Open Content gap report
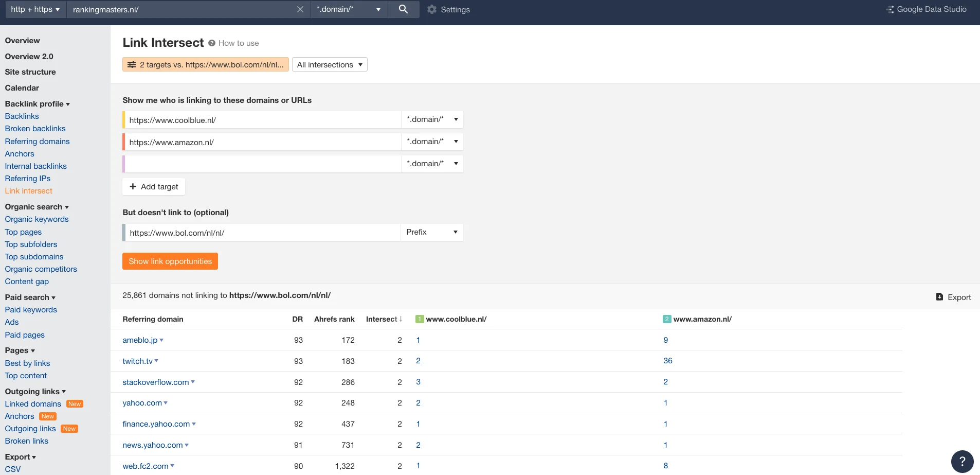The height and width of the screenshot is (475, 980). (27, 282)
